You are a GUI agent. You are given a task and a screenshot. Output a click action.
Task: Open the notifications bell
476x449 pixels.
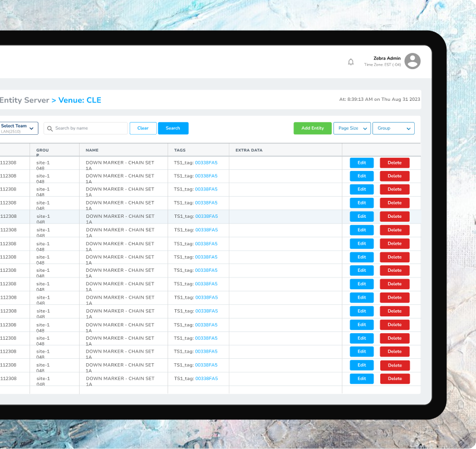(351, 62)
